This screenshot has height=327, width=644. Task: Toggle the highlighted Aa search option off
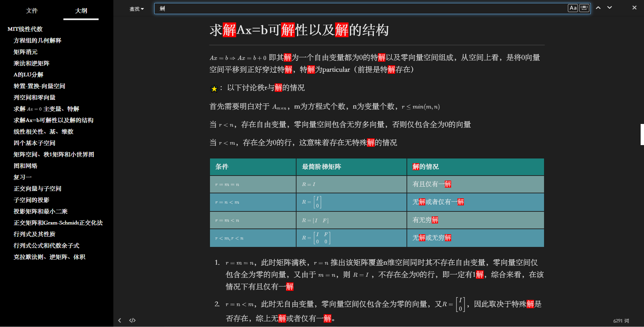pos(573,8)
